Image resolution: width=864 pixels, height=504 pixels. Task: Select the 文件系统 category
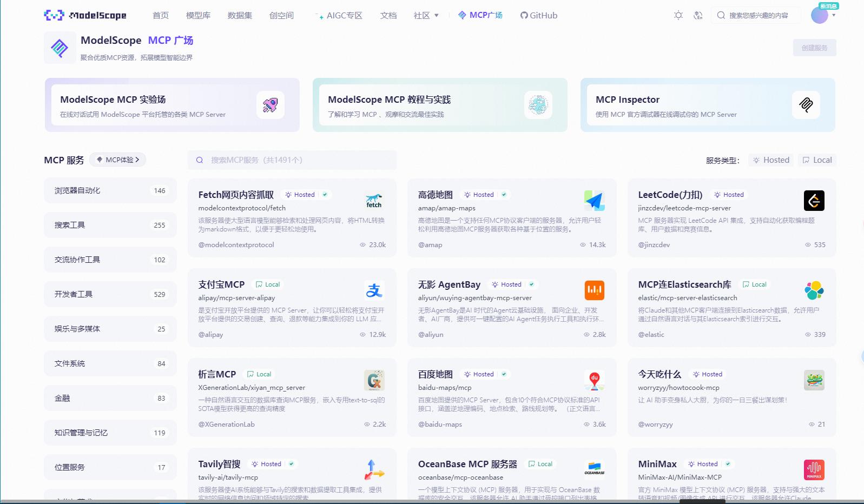(x=110, y=363)
